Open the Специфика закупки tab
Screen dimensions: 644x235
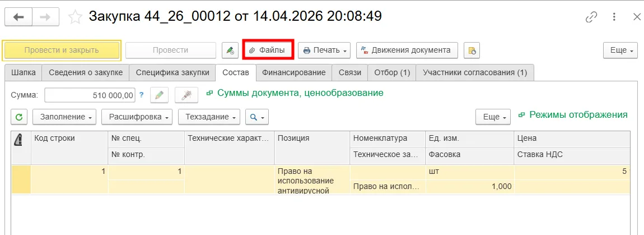(x=172, y=72)
